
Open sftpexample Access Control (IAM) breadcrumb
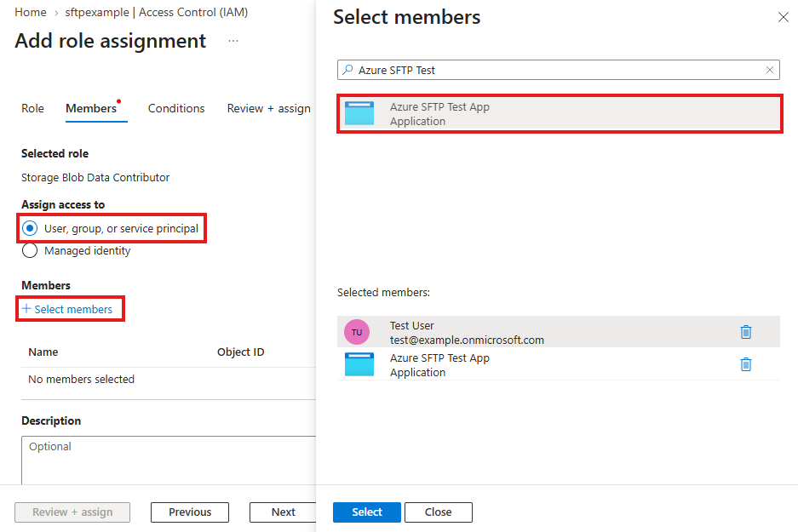[156, 12]
